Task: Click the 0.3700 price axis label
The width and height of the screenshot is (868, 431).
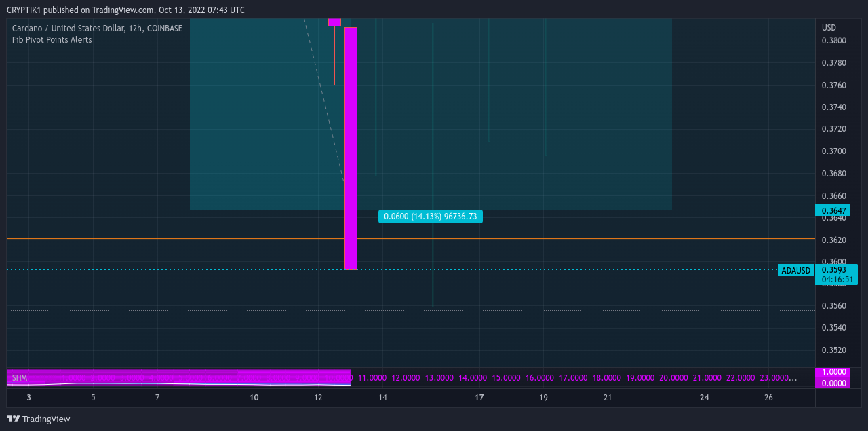Action: point(833,151)
